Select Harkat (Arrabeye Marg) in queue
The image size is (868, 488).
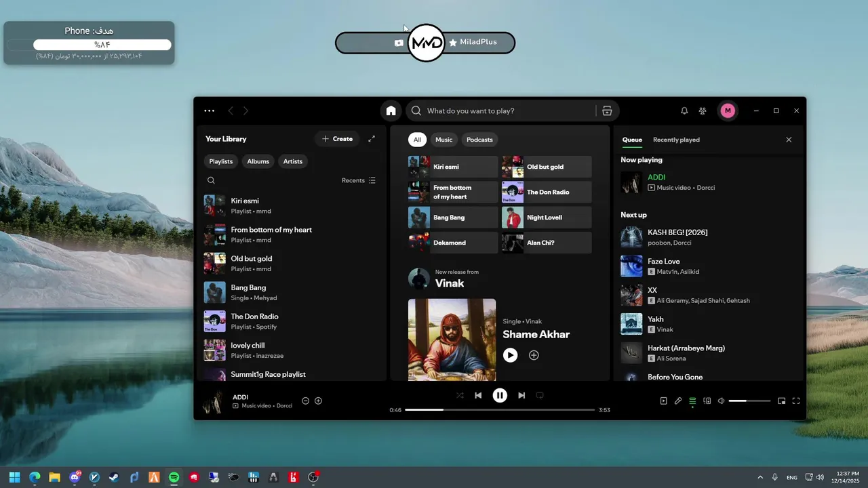point(709,353)
